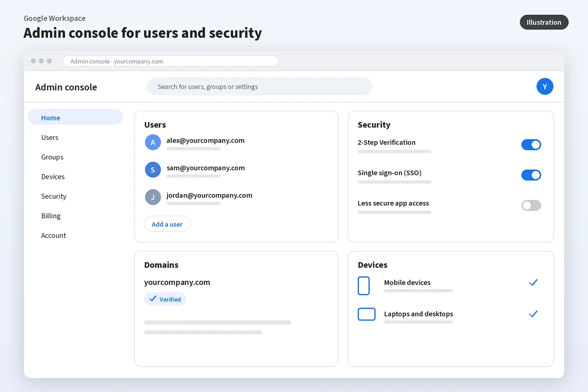Viewport: 588px width, 392px height.
Task: Click the mobile devices phone icon
Action: coord(364,286)
